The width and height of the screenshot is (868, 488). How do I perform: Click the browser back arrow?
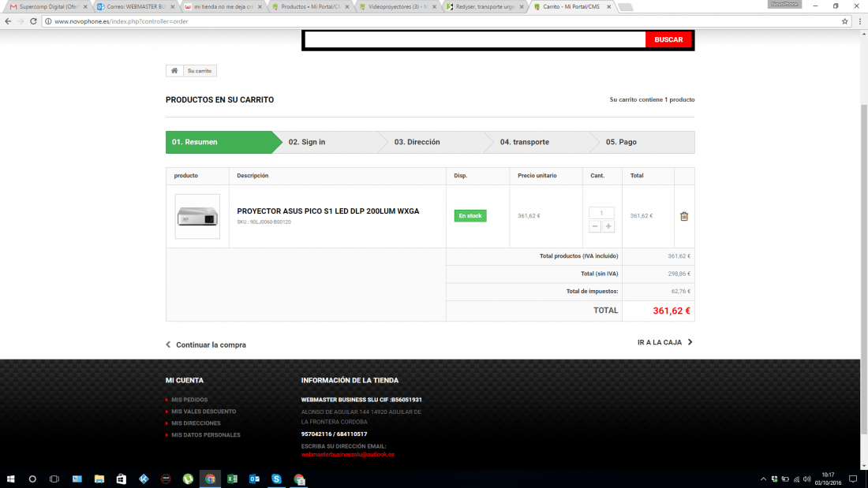pyautogui.click(x=8, y=21)
